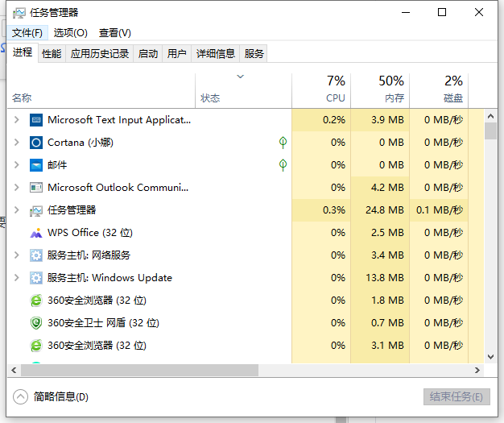Click the 服务主机: Windows Update gear icon
Screen dimensions: 504x423
tap(36, 278)
